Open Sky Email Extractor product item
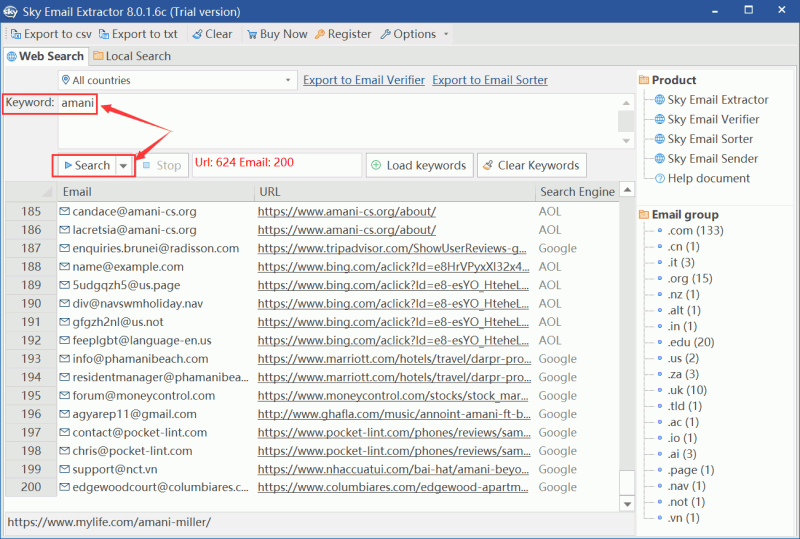The height and width of the screenshot is (539, 800). click(712, 100)
